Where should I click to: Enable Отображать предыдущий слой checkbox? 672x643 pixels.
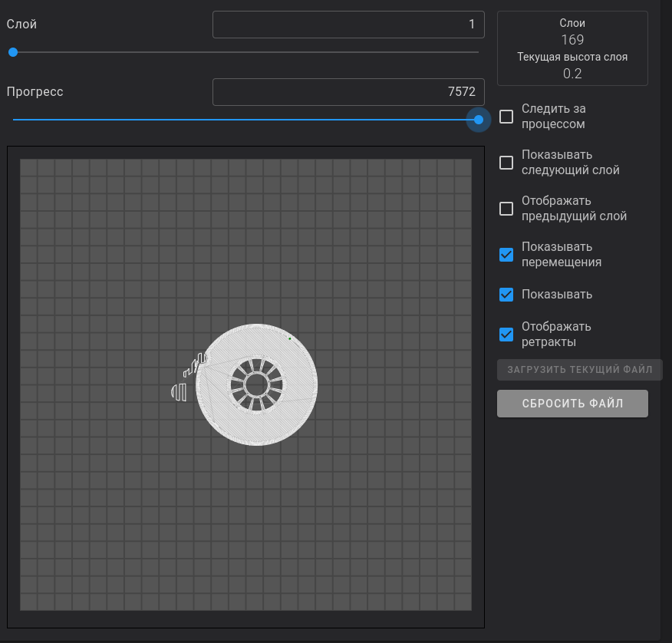click(506, 209)
